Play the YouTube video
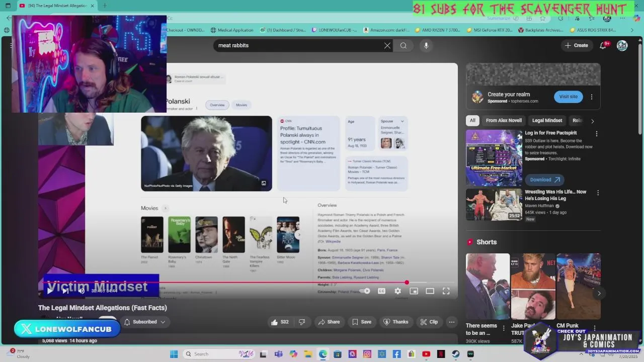 tap(50, 291)
